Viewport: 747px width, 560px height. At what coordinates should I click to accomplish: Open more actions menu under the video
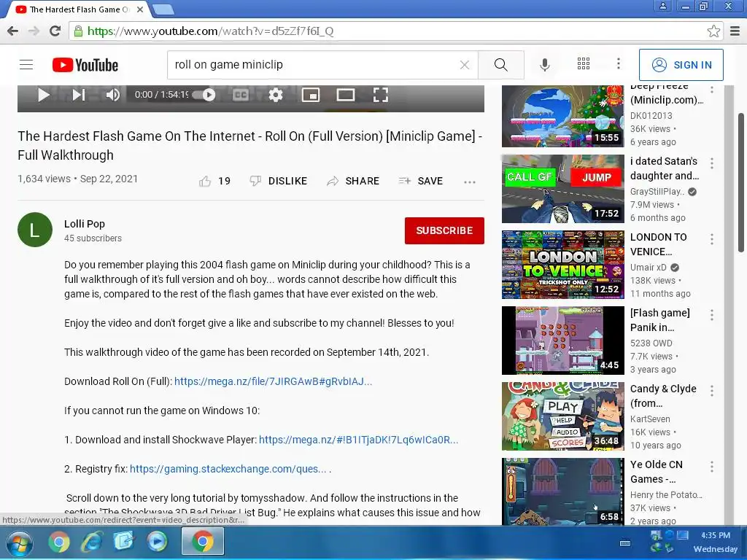point(470,182)
